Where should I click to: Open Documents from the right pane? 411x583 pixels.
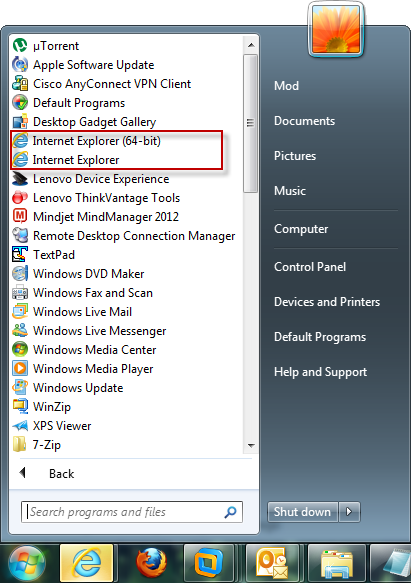pyautogui.click(x=304, y=121)
